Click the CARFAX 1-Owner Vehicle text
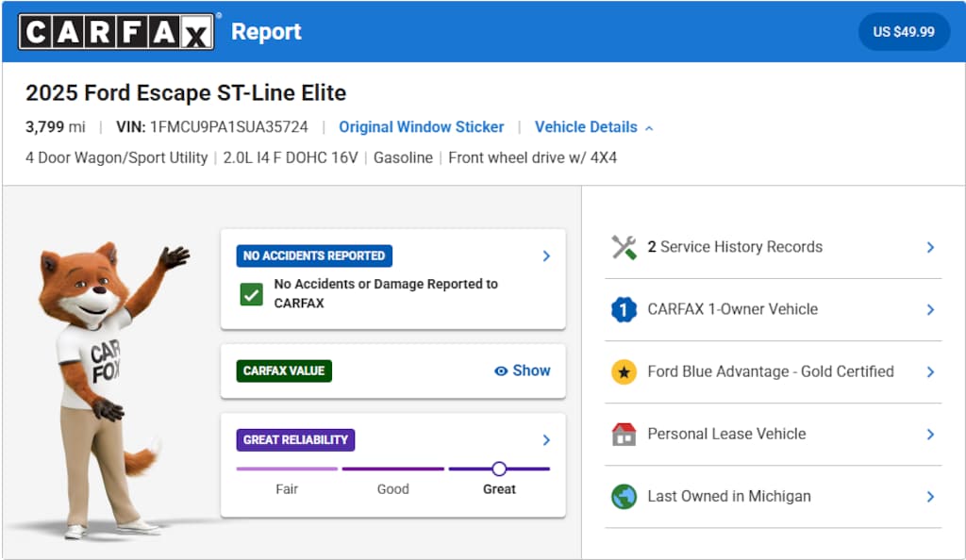Image resolution: width=966 pixels, height=560 pixels. 732,309
